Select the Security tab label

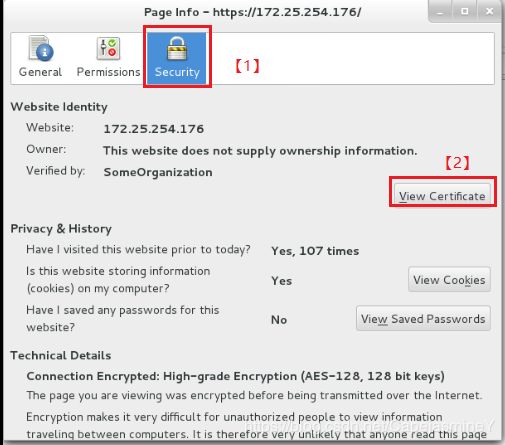(x=177, y=72)
